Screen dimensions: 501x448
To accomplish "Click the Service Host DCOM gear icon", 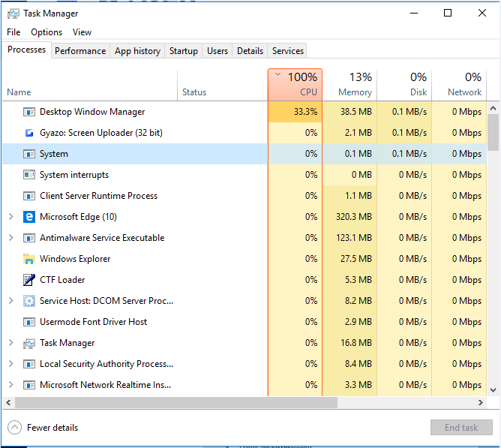I will (29, 301).
